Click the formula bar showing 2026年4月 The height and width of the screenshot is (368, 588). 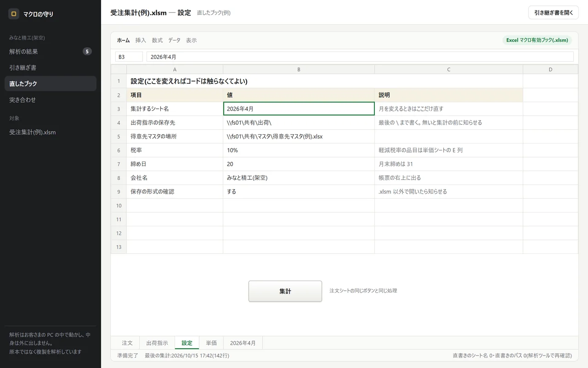[360, 57]
